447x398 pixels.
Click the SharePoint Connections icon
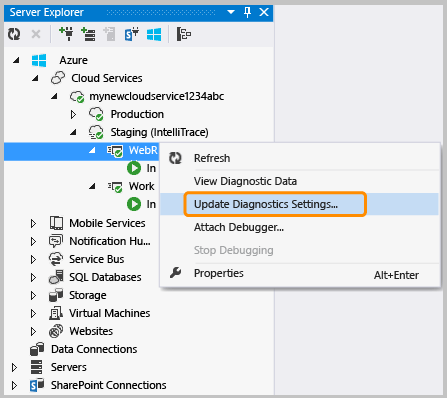pyautogui.click(x=37, y=385)
